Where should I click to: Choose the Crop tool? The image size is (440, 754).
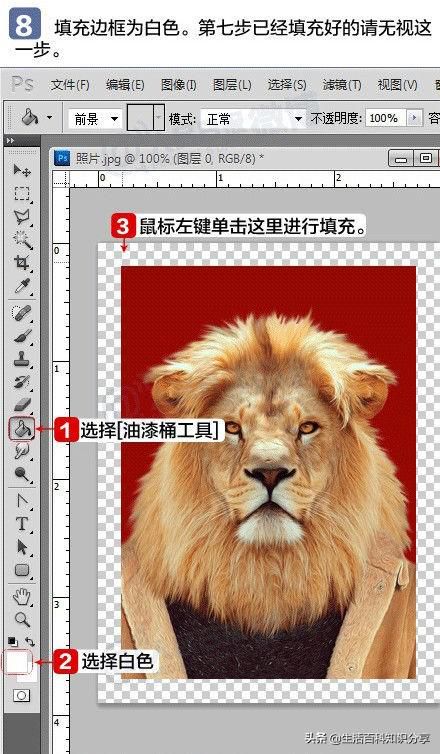[22, 263]
